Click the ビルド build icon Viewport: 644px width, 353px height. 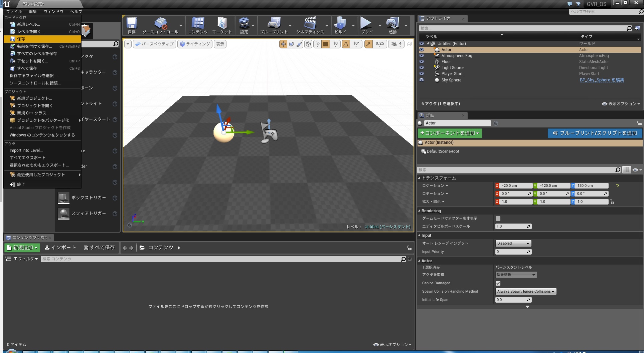tap(340, 26)
